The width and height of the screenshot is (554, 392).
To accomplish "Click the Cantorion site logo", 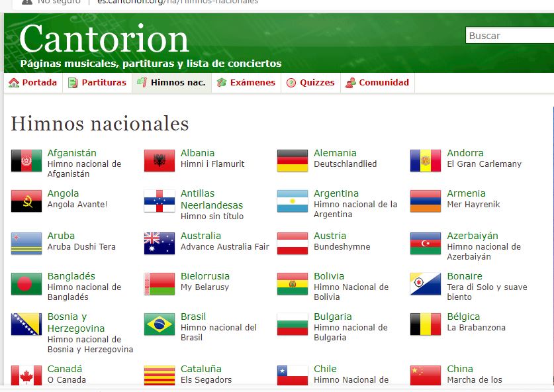I will click(104, 39).
